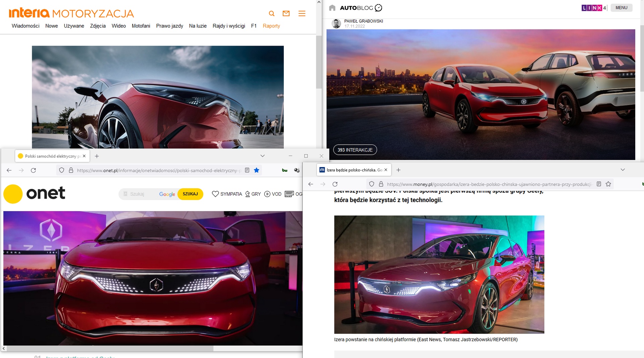Click the AUTOBLOG logo
This screenshot has width=644, height=358.
361,8
